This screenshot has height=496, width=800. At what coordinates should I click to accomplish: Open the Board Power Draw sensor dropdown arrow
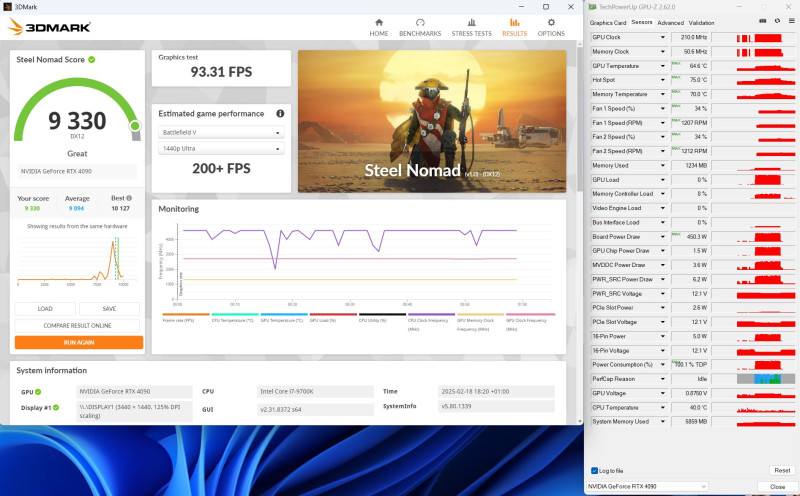[663, 237]
